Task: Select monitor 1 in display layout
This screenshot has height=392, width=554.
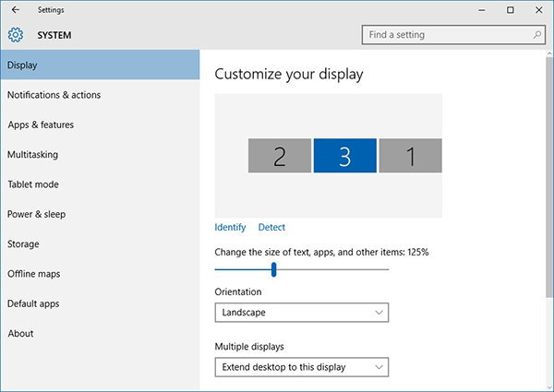Action: pos(410,156)
